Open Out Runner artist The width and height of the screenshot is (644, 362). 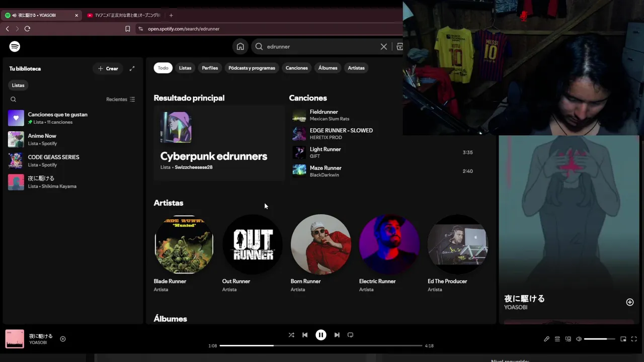pyautogui.click(x=252, y=253)
